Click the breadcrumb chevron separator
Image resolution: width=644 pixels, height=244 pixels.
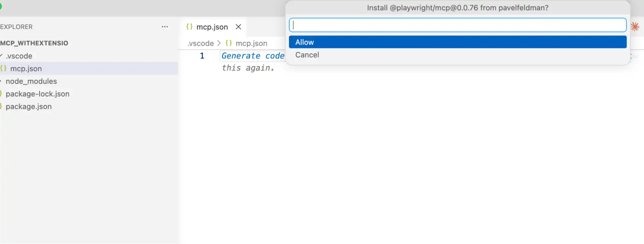219,43
